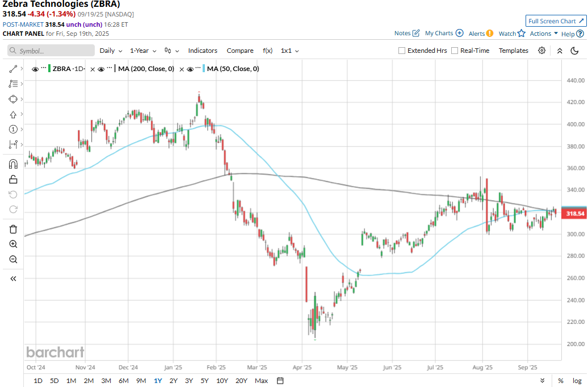This screenshot has height=387, width=588.
Task: Select the trend line drawing tool
Action: coord(13,69)
